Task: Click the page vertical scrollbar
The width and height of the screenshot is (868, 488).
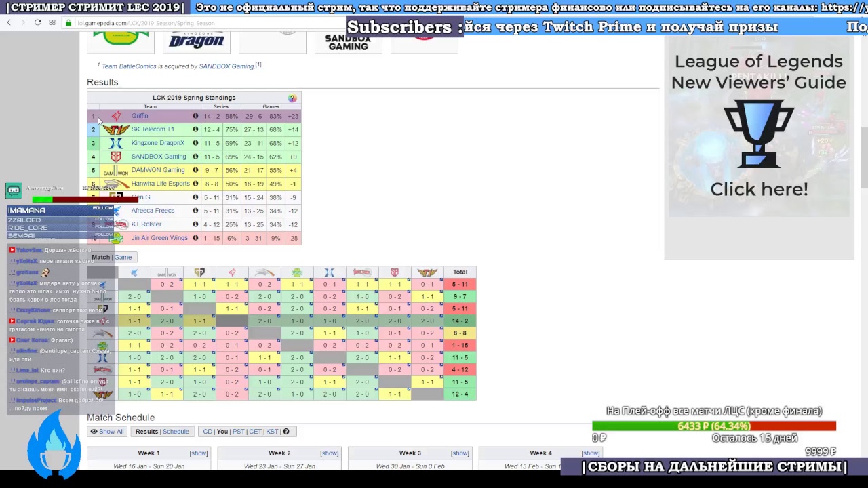Action: click(x=864, y=156)
